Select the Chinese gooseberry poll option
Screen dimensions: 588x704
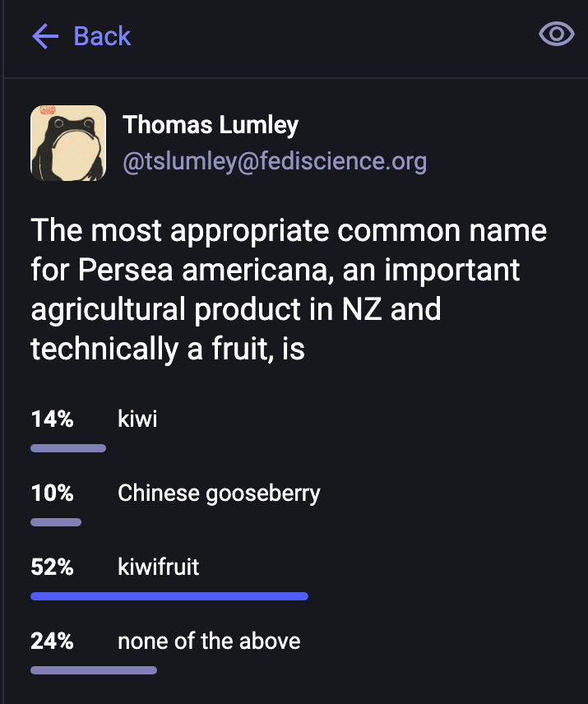pyautogui.click(x=219, y=493)
